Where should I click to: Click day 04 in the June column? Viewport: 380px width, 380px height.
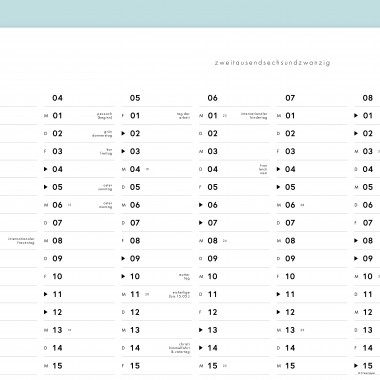click(212, 169)
